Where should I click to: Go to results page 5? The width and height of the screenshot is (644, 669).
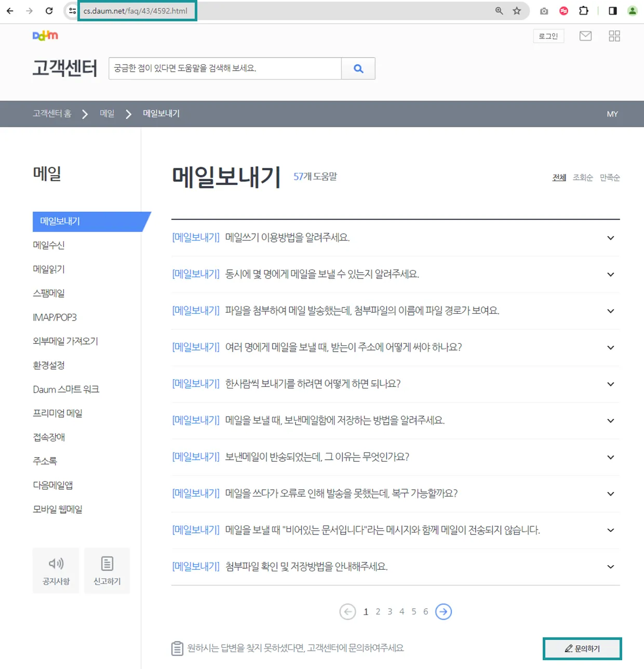[414, 612]
